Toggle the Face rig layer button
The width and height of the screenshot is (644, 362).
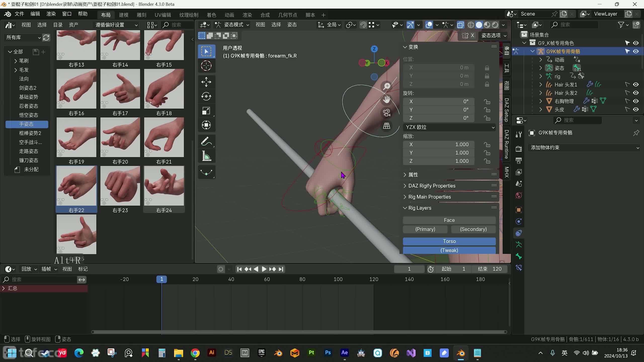[449, 220]
